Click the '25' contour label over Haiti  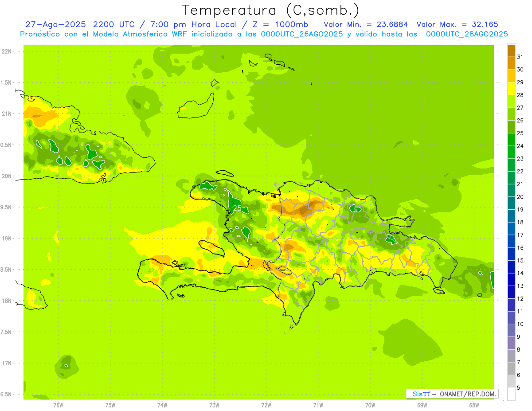click(x=237, y=207)
